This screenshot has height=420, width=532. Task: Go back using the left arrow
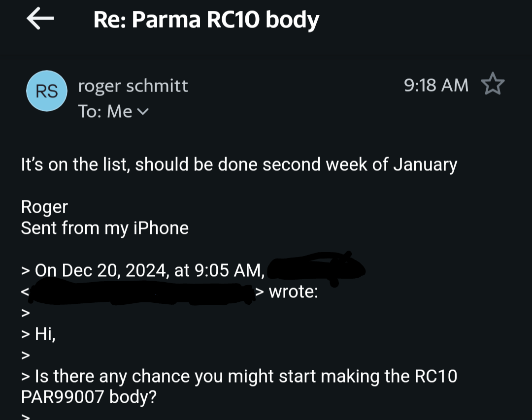40,18
